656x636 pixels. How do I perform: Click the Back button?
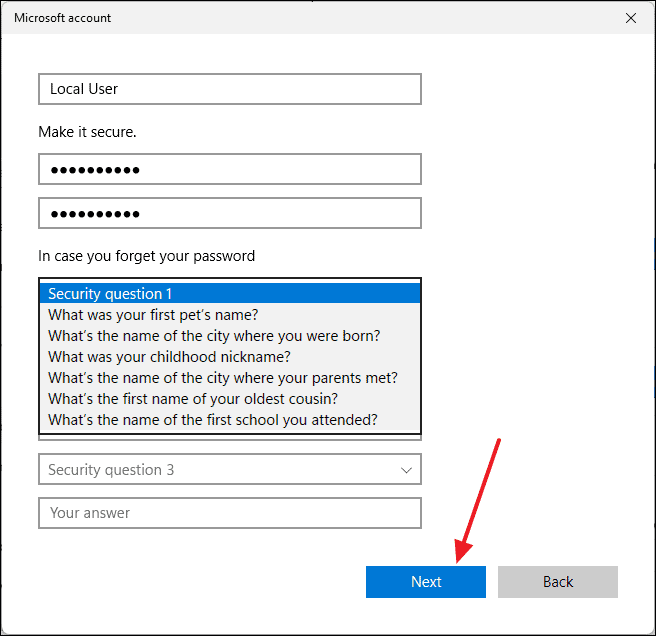pos(558,582)
